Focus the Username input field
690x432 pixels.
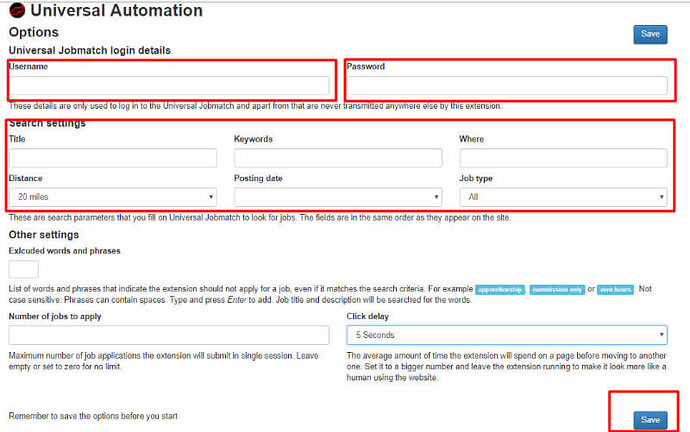tap(168, 86)
